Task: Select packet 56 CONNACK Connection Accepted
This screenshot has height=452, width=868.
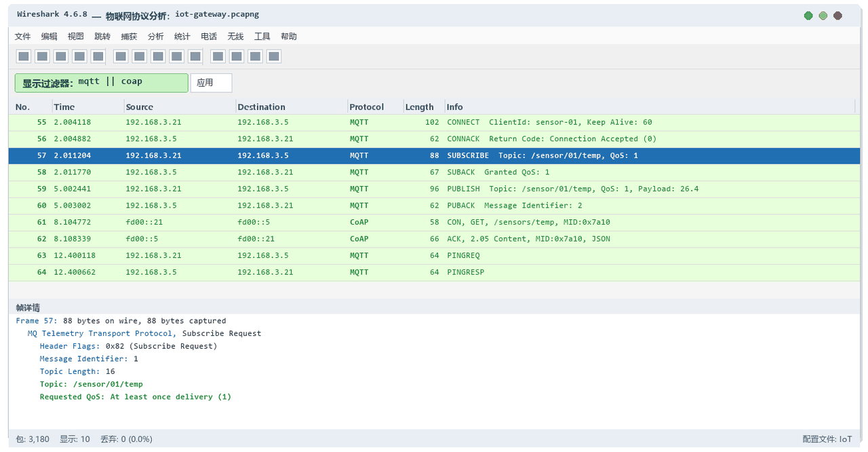Action: pos(434,139)
